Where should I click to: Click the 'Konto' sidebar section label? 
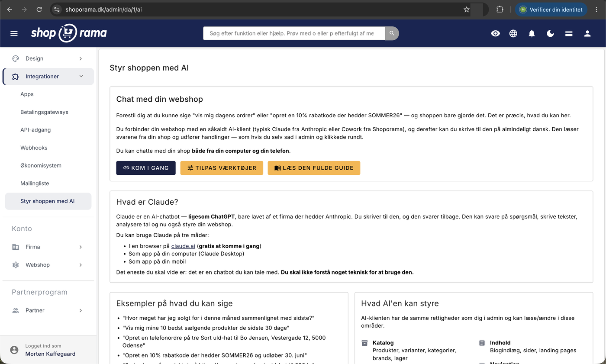22,229
